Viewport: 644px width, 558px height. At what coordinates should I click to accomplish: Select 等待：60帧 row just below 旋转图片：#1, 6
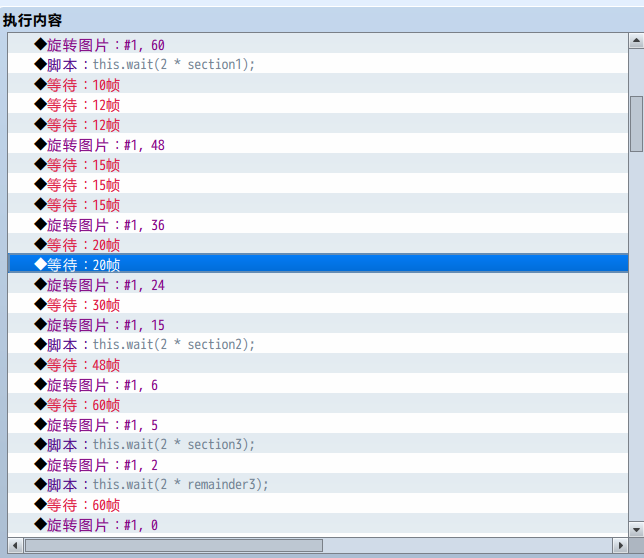pyautogui.click(x=318, y=404)
